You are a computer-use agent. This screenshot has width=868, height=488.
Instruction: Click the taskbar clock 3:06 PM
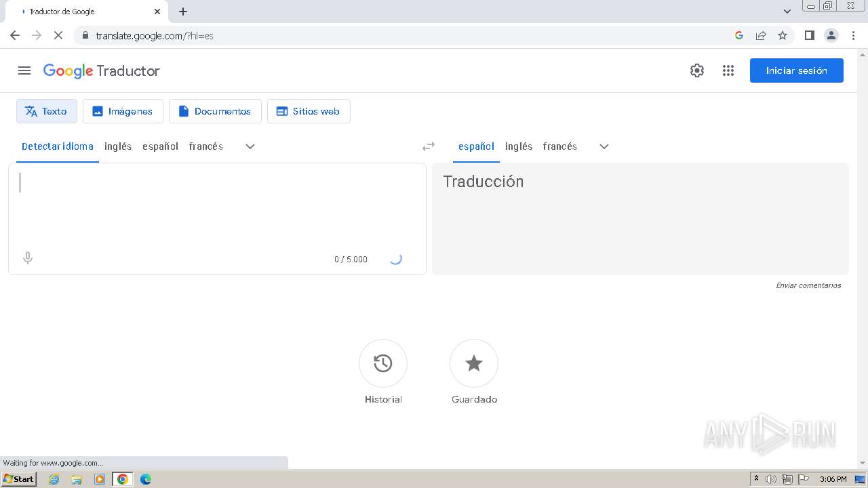pyautogui.click(x=833, y=479)
